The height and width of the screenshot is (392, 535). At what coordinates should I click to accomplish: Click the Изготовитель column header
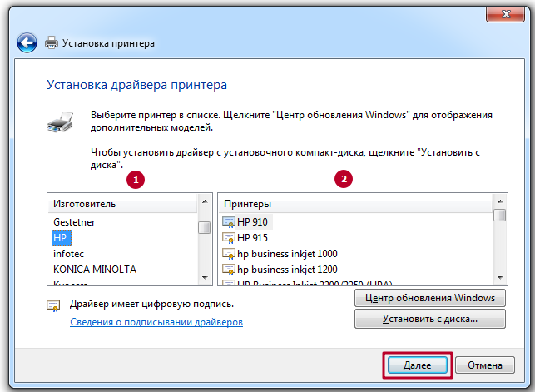[x=122, y=204]
